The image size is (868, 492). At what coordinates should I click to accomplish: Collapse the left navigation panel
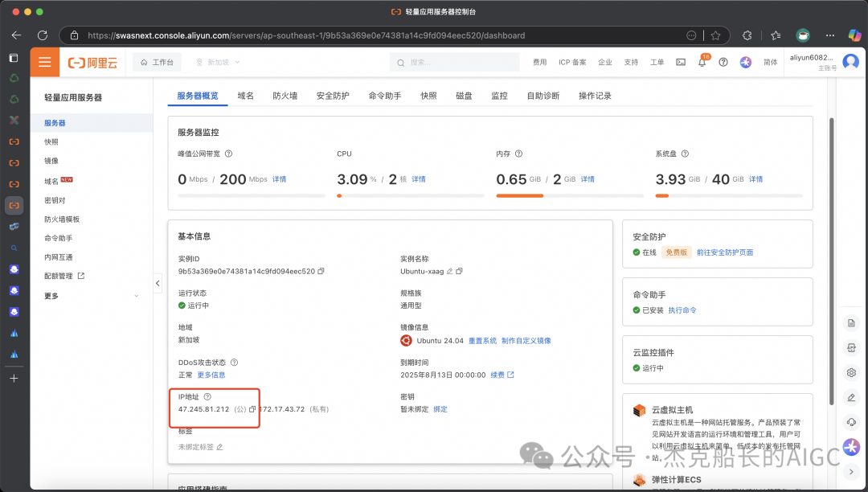click(x=158, y=283)
